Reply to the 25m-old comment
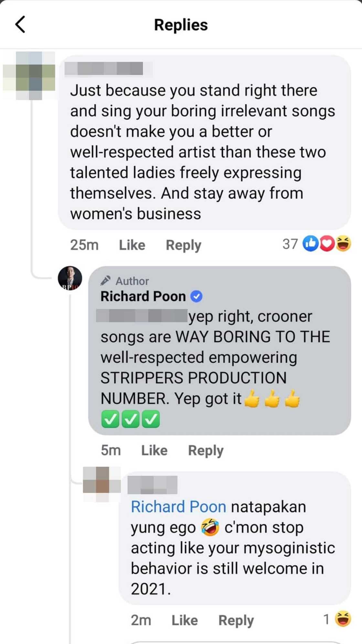 pos(183,245)
